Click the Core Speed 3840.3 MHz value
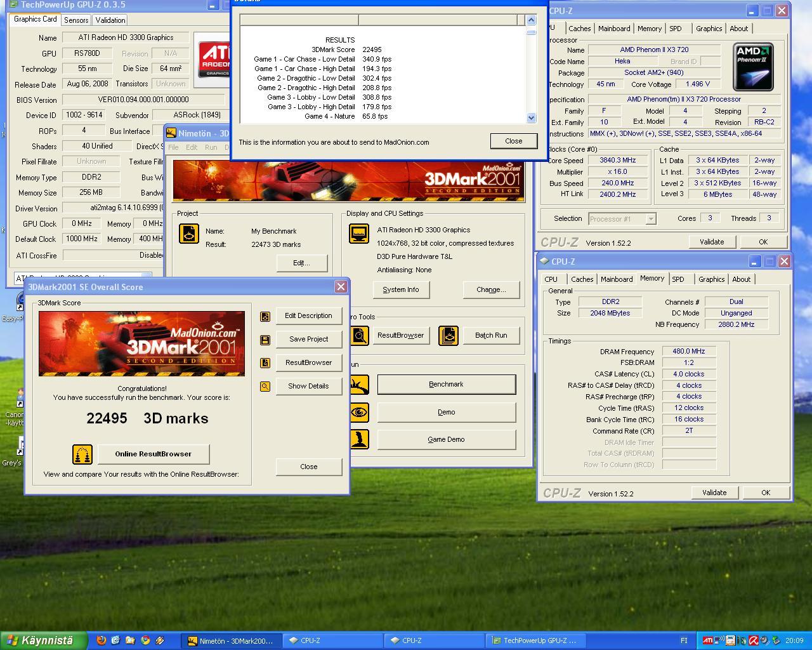The image size is (812, 650). pos(618,160)
